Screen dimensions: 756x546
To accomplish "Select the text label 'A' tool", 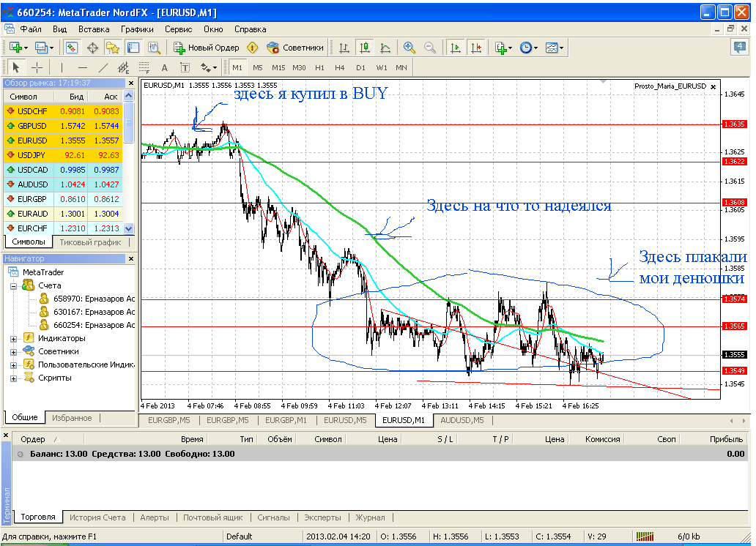I will point(164,67).
